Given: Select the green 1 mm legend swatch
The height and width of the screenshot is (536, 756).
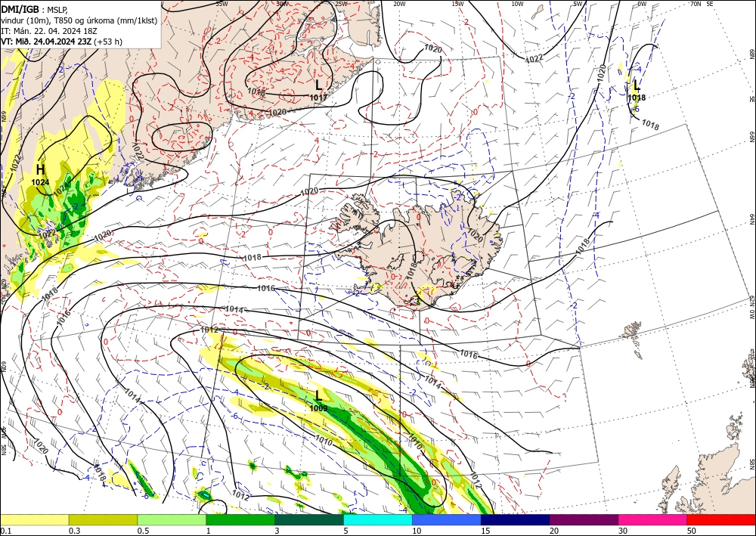Looking at the screenshot, I should click(240, 519).
